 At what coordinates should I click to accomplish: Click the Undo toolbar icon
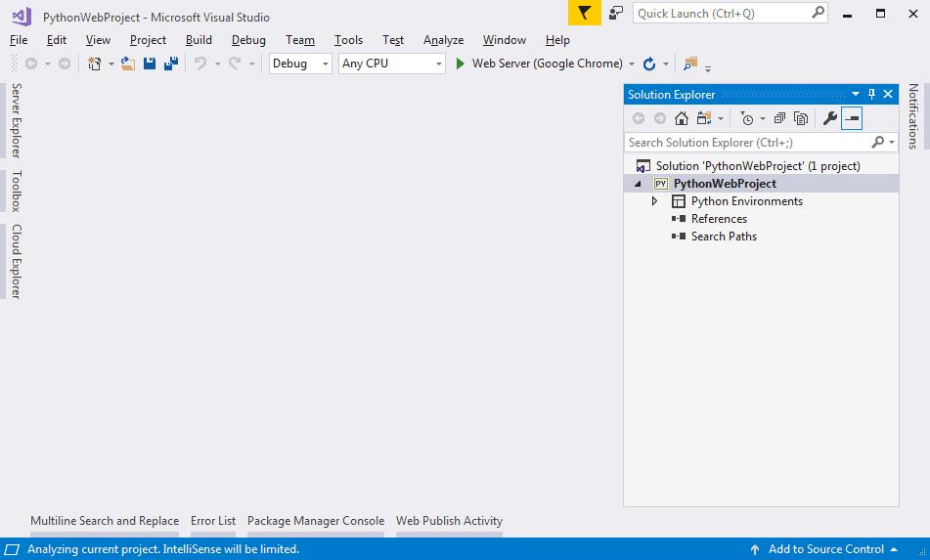click(200, 64)
